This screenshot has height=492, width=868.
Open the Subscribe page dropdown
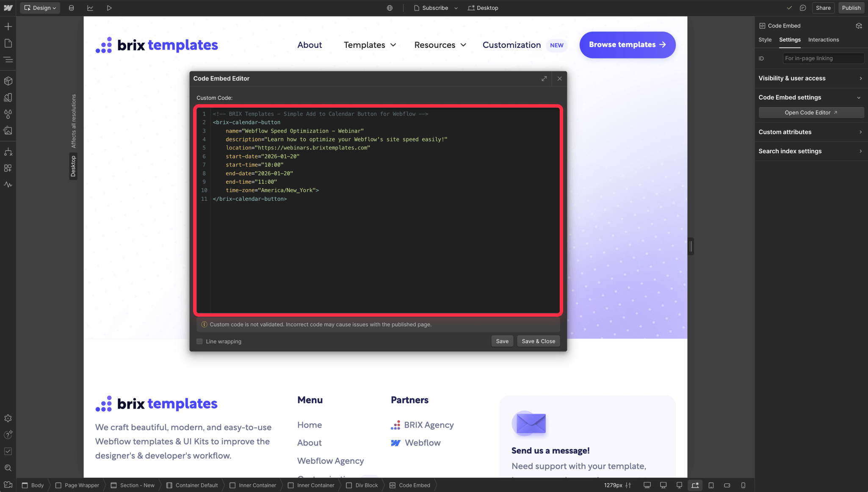[x=436, y=8]
